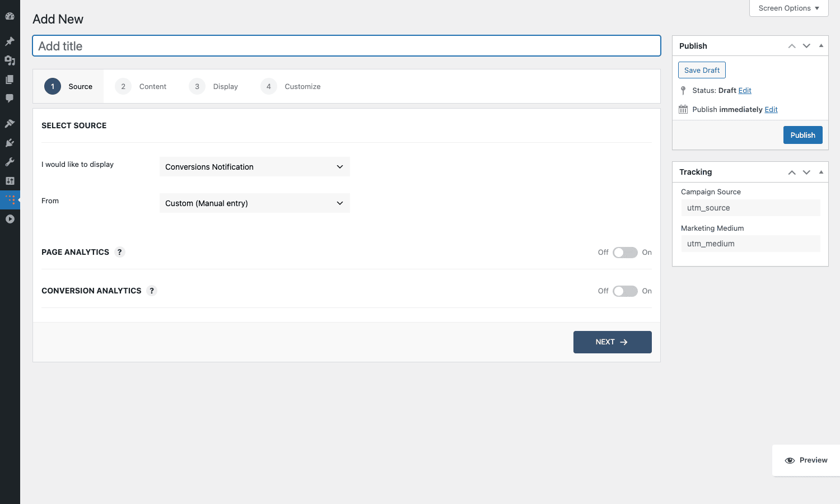Expand the Screen Options panel
This screenshot has width=840, height=504.
pos(788,8)
